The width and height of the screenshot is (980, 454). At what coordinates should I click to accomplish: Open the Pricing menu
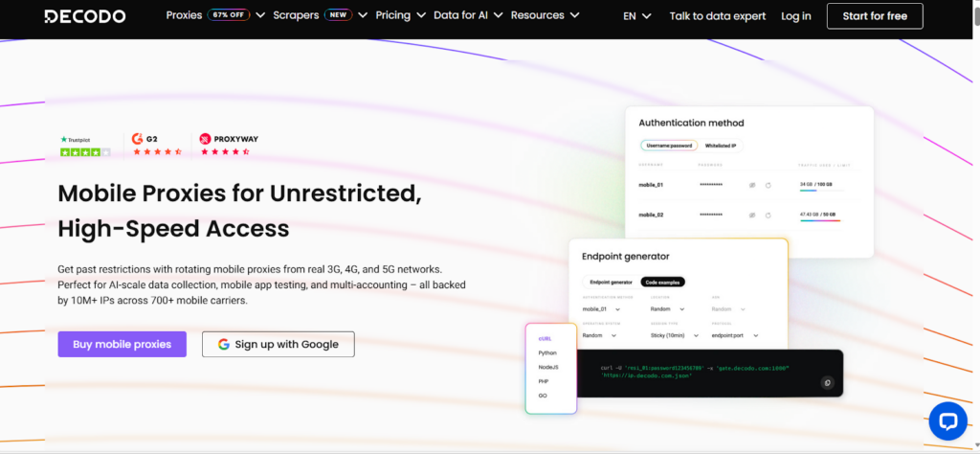(x=399, y=15)
